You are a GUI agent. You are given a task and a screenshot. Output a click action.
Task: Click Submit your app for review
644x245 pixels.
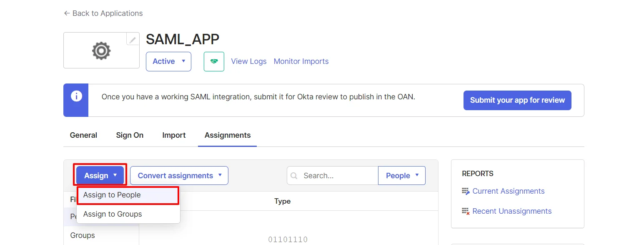tap(517, 100)
